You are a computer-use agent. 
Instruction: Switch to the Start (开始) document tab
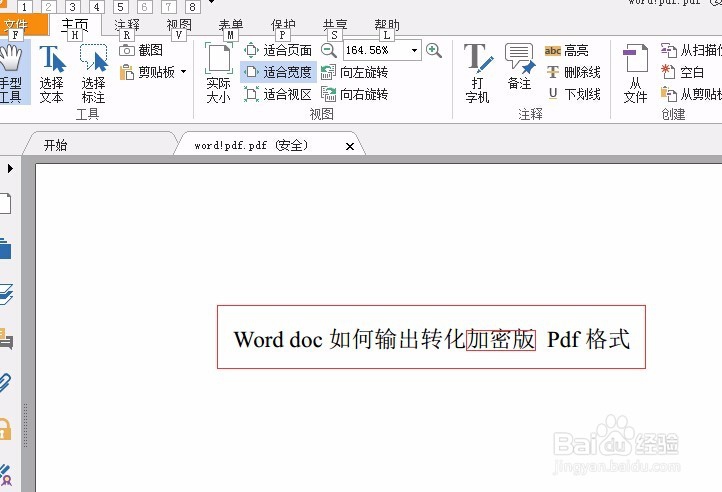click(x=99, y=145)
